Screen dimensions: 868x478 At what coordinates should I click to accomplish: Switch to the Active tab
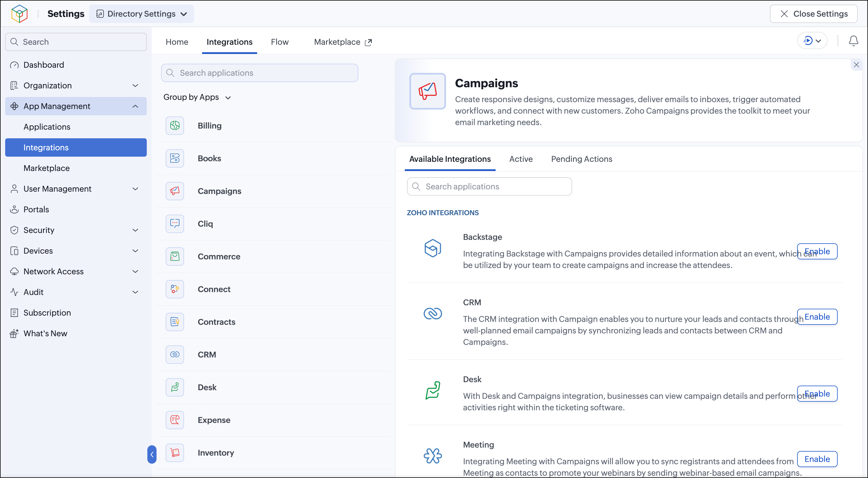pyautogui.click(x=521, y=159)
